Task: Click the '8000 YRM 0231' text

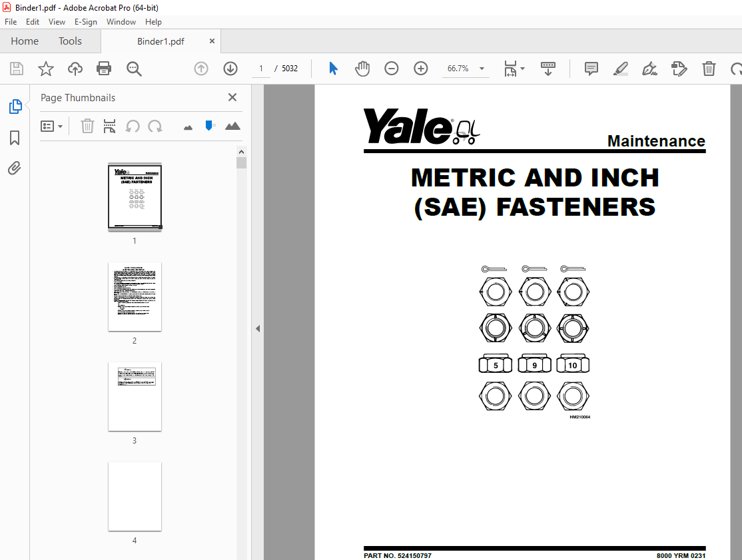Action: (681, 556)
